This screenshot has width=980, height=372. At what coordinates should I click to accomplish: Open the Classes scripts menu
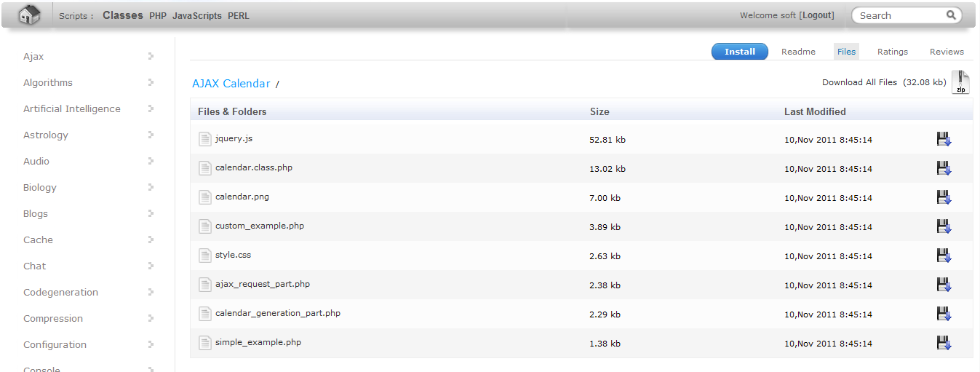coord(123,15)
